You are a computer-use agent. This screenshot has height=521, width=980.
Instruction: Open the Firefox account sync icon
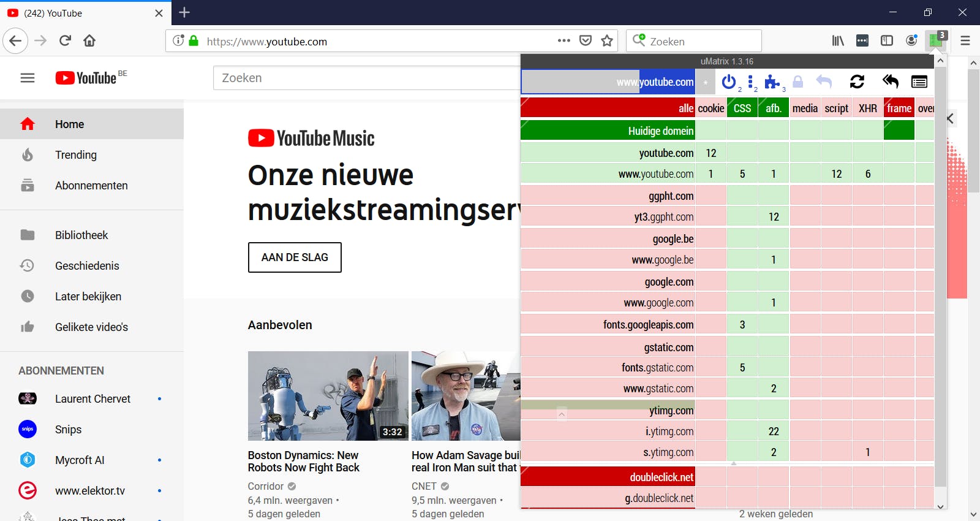click(x=911, y=40)
